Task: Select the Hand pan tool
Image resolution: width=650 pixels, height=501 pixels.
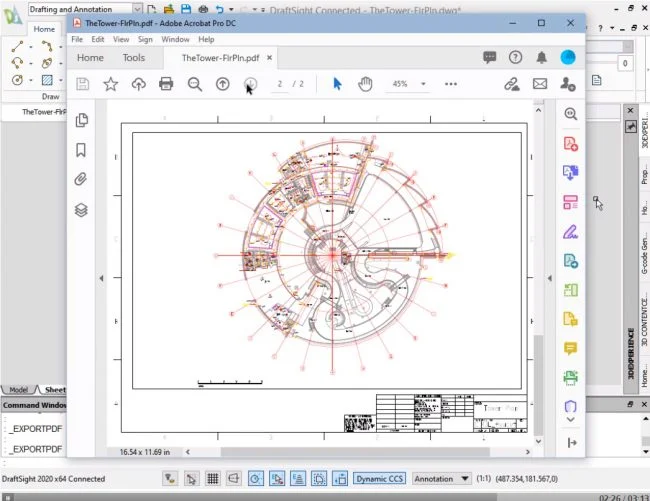Action: point(365,84)
